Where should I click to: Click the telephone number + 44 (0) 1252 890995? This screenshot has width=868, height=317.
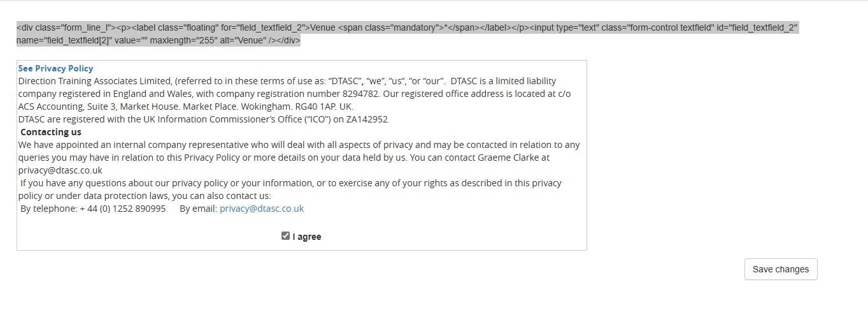(x=122, y=209)
